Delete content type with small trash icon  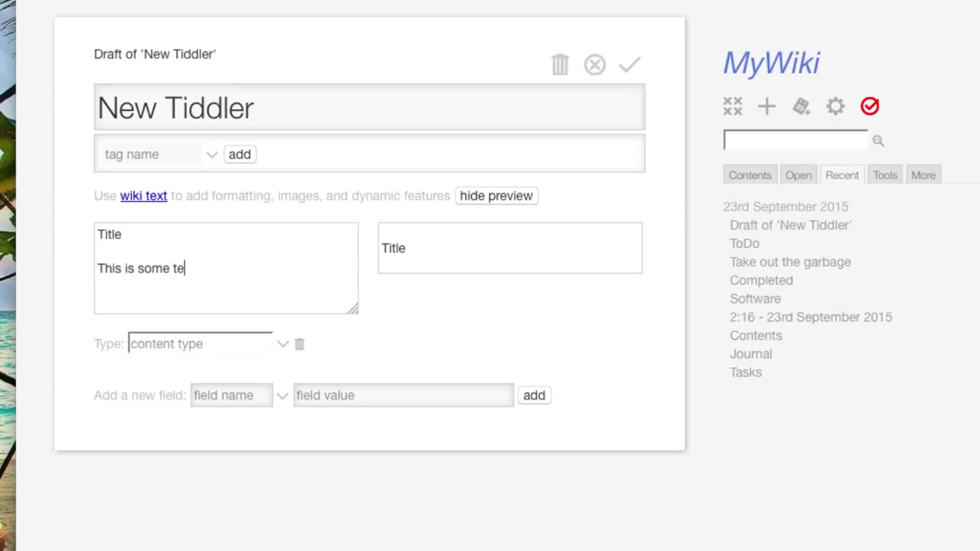pos(299,344)
